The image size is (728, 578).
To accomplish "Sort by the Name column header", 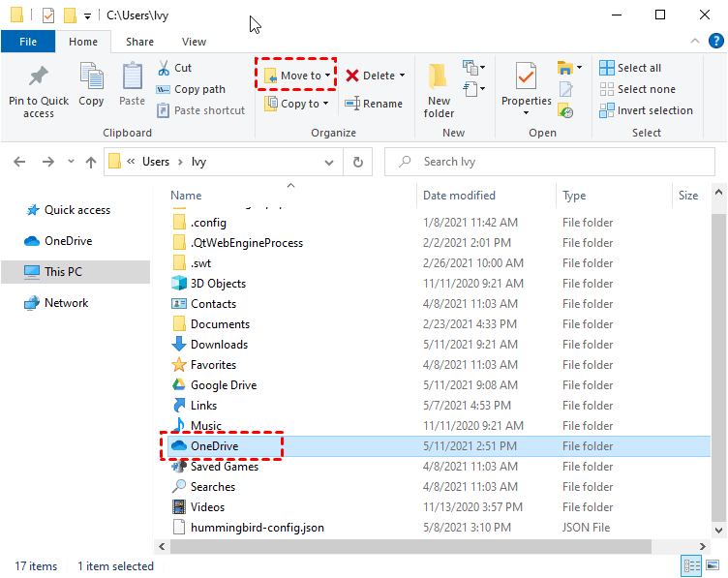I will tap(186, 196).
